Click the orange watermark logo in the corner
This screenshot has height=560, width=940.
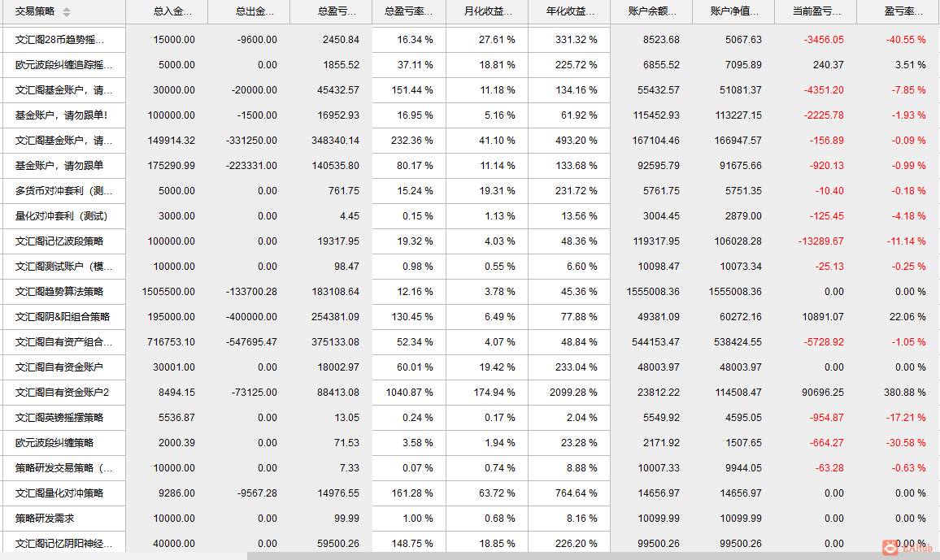890,548
